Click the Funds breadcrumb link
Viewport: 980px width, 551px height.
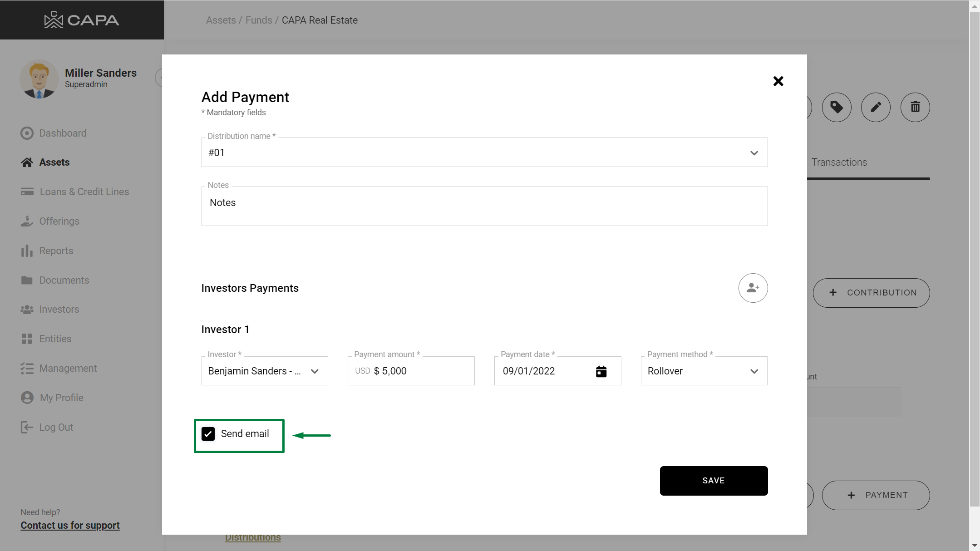coord(259,20)
